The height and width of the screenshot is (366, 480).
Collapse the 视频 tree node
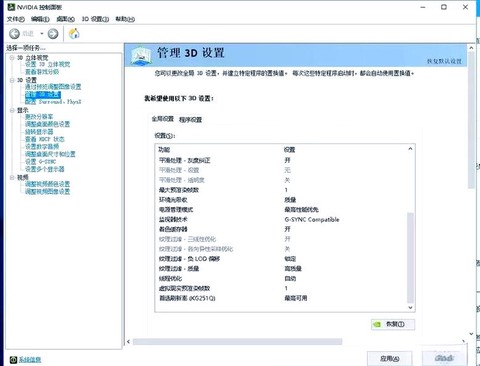12,177
